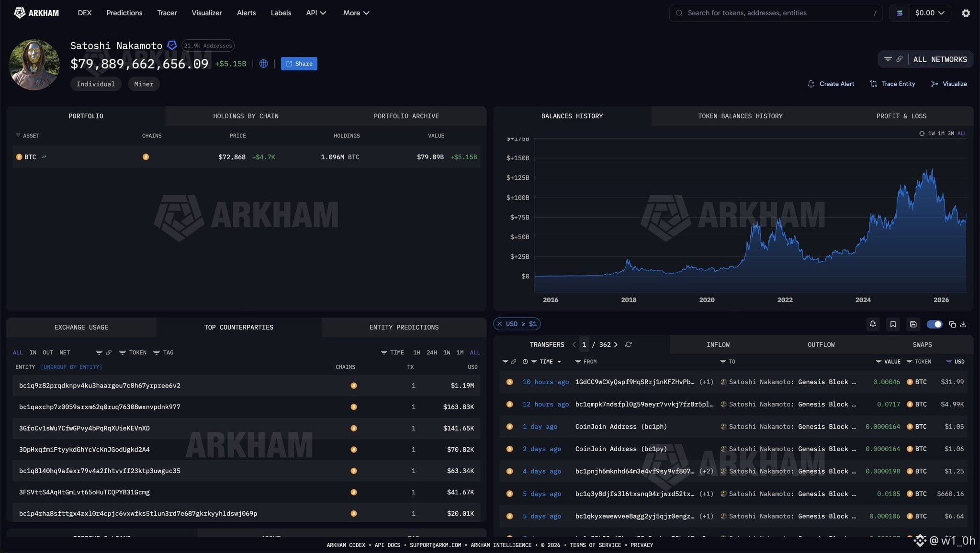Click the Trace Entity button

(x=892, y=84)
